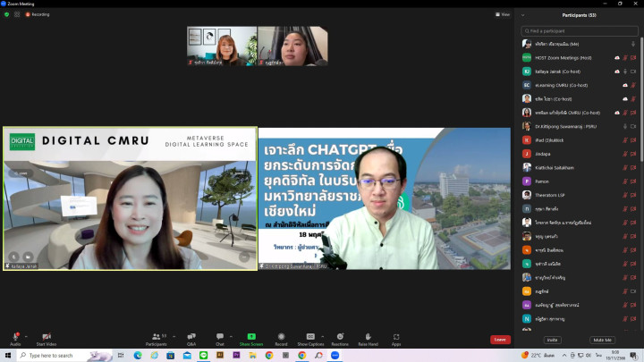Click HOST Zoom Meetings muted microphone icon
Image resolution: width=644 pixels, height=362 pixels.
pos(625,58)
